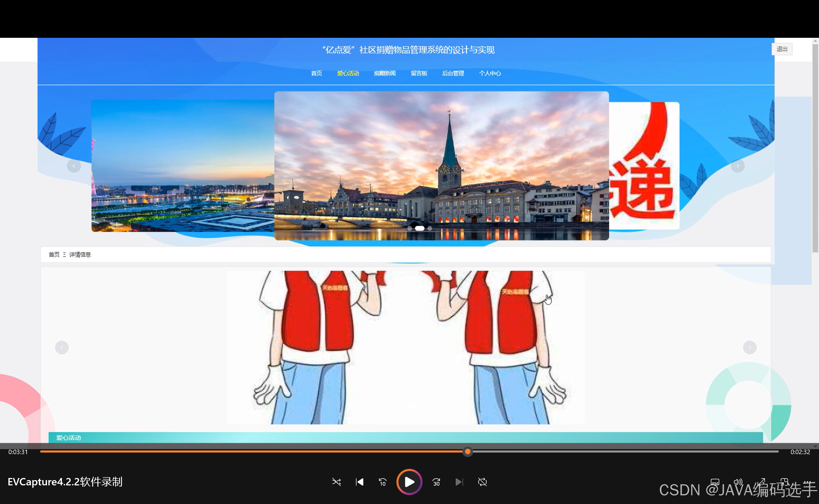Click the 退出 logout button
This screenshot has width=819, height=504.
click(x=782, y=49)
